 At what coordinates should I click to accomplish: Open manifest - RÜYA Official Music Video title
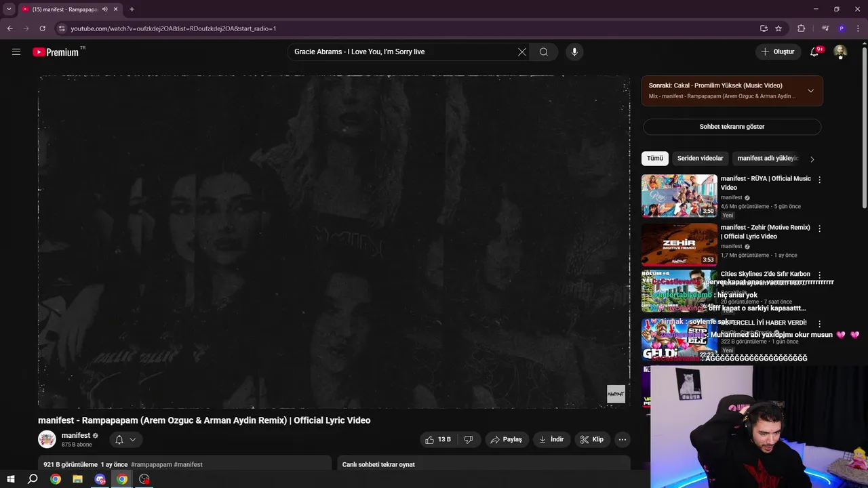click(766, 183)
